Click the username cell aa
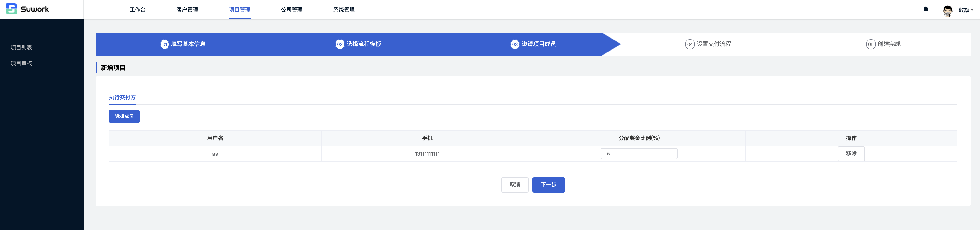 coord(215,154)
